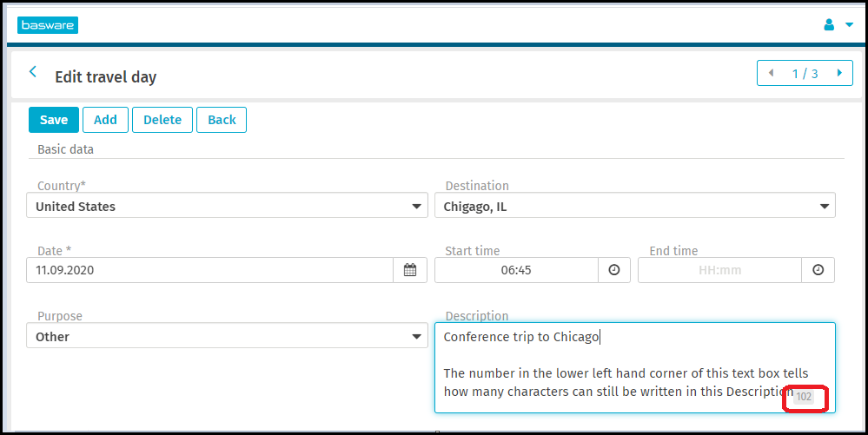Open the End time clock picker
Image resolution: width=868 pixels, height=435 pixels.
pos(818,270)
